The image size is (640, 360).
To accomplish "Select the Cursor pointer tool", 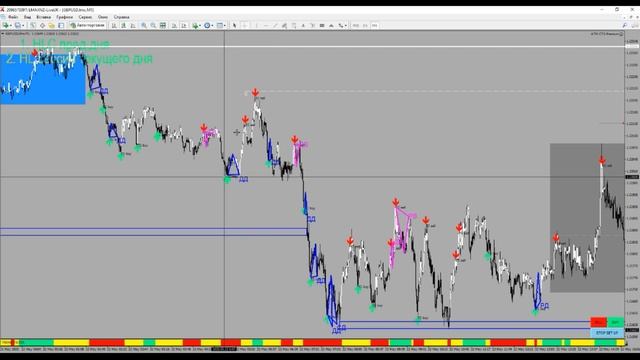I will tap(234, 25).
